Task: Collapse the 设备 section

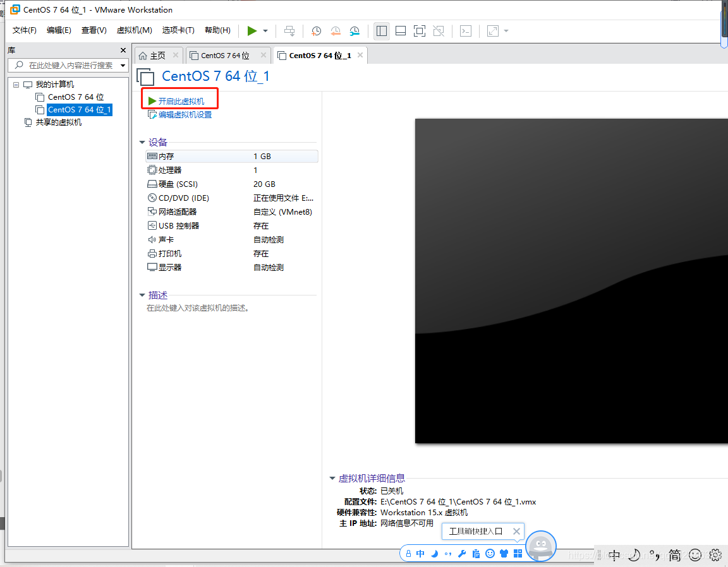Action: coord(142,143)
